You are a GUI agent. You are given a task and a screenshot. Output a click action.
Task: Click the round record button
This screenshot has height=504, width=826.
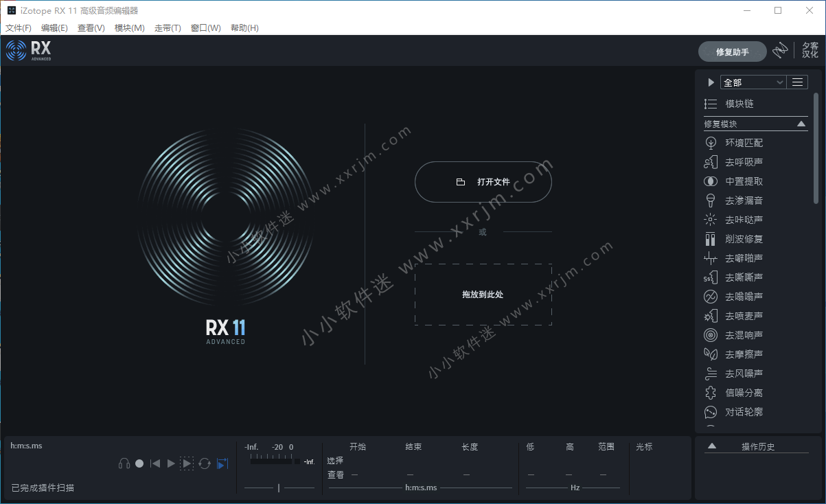click(139, 463)
